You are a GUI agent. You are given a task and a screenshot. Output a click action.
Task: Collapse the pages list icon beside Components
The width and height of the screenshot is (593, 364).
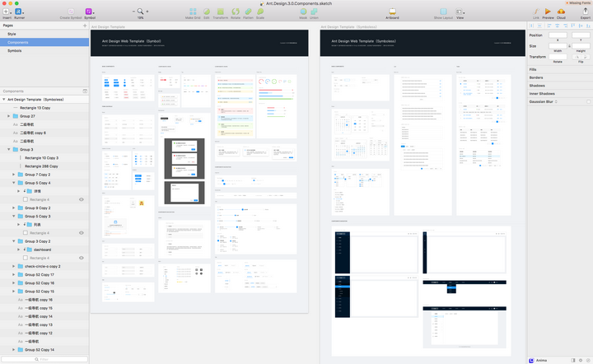click(85, 91)
